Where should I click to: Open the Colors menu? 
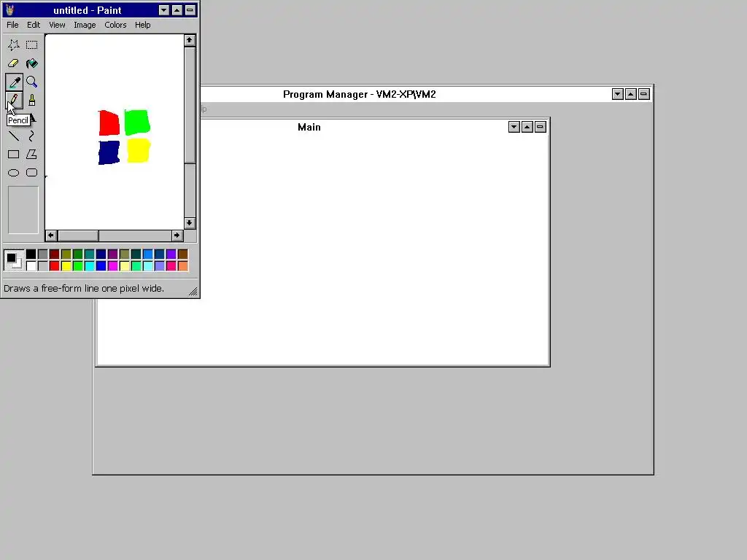115,25
